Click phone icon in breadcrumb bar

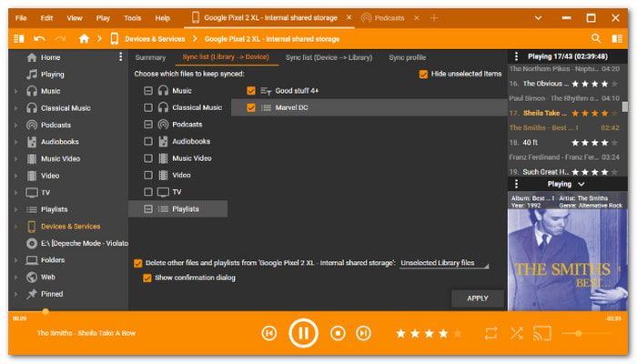pos(114,39)
